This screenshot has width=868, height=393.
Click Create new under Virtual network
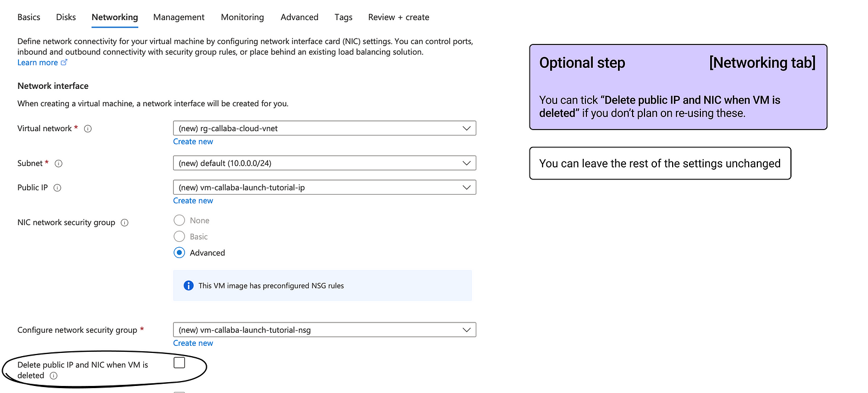pyautogui.click(x=193, y=141)
